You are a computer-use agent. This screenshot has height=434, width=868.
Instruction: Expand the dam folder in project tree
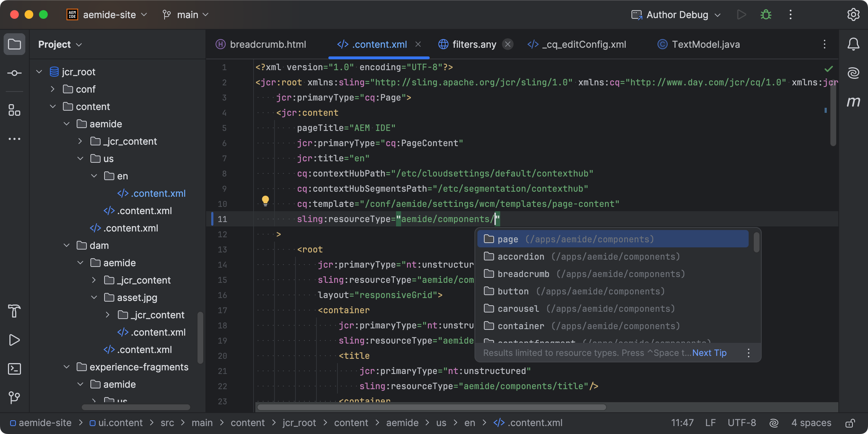click(x=67, y=245)
